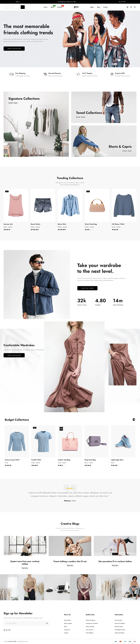The image size is (140, 644).
Task: Click the Budget Collections next arrow icon
Action: coord(134,420)
